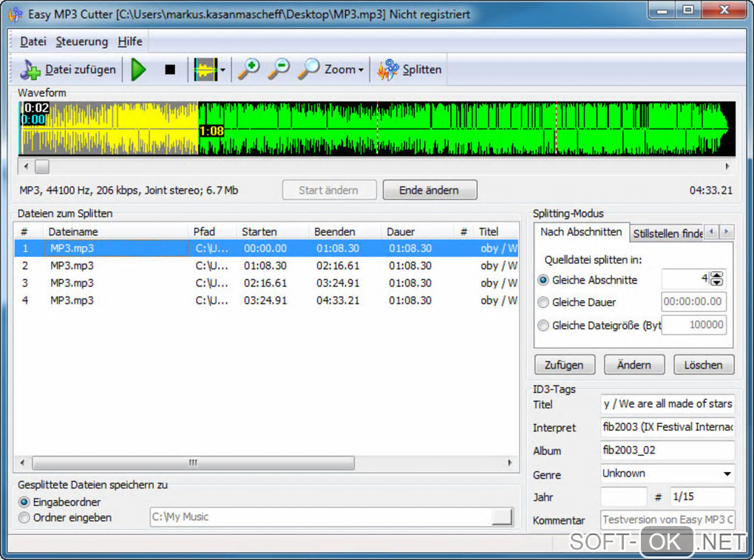Click the Dateiname column header
Viewport: 754px width, 560px height.
pyautogui.click(x=115, y=232)
